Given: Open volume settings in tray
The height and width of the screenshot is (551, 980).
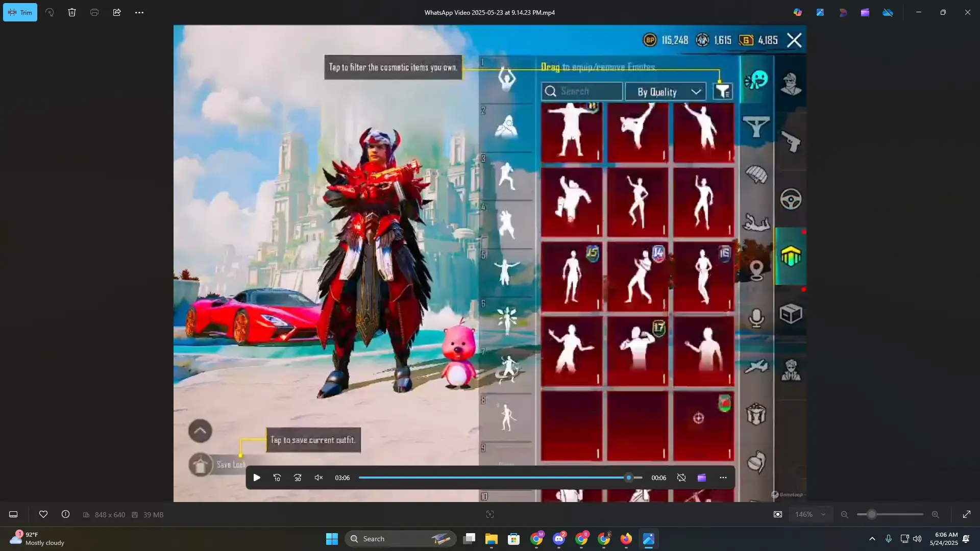Looking at the screenshot, I should click(x=917, y=539).
